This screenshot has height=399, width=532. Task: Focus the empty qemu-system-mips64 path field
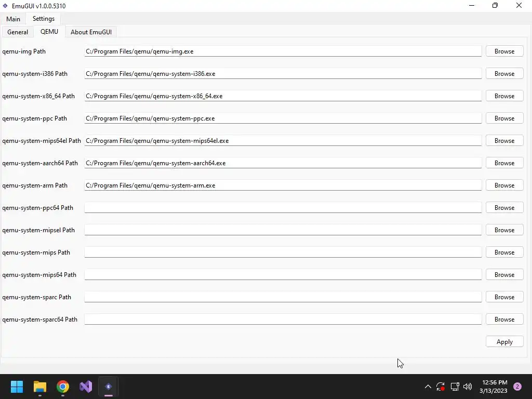tap(283, 275)
